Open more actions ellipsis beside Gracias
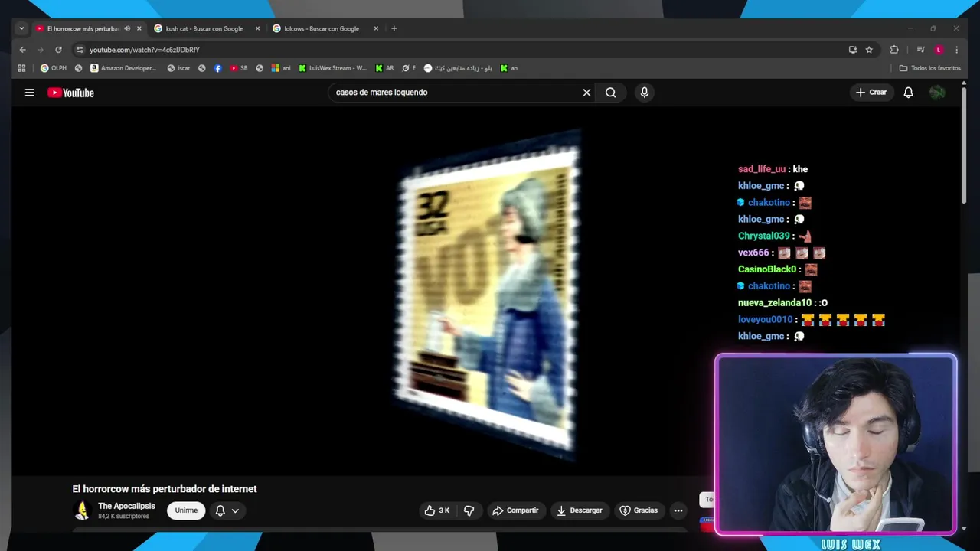The height and width of the screenshot is (551, 980). click(678, 510)
